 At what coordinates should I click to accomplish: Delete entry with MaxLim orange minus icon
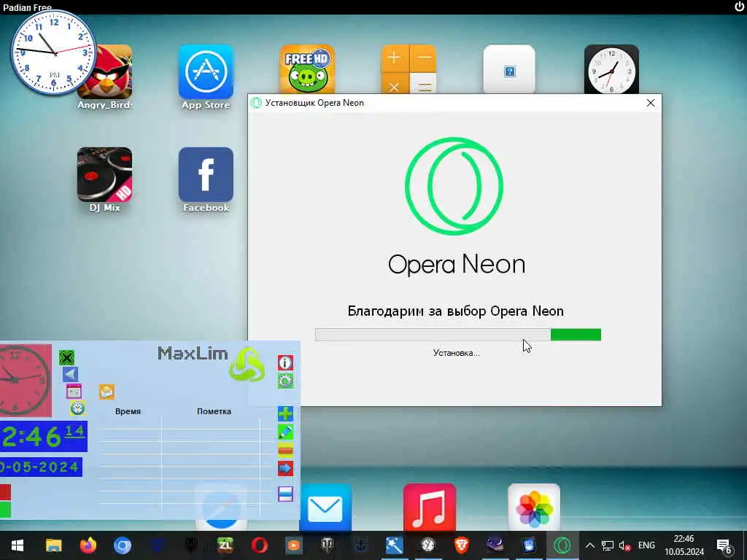click(285, 450)
